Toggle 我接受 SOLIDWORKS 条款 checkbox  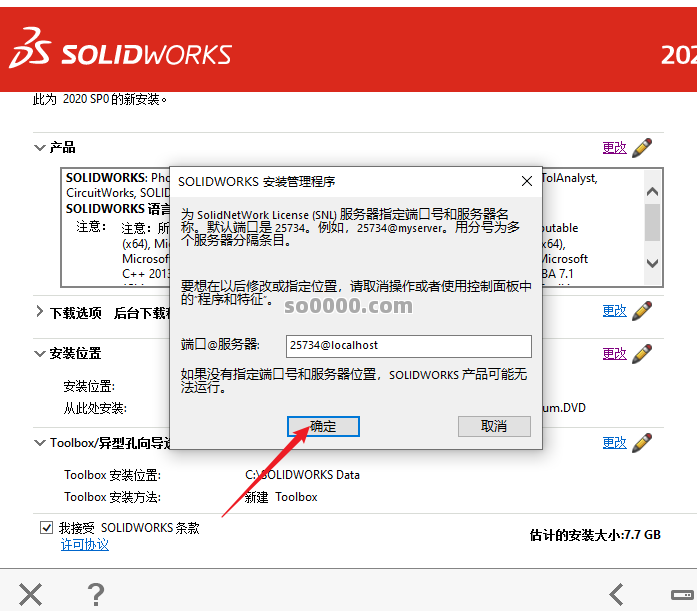[x=47, y=527]
